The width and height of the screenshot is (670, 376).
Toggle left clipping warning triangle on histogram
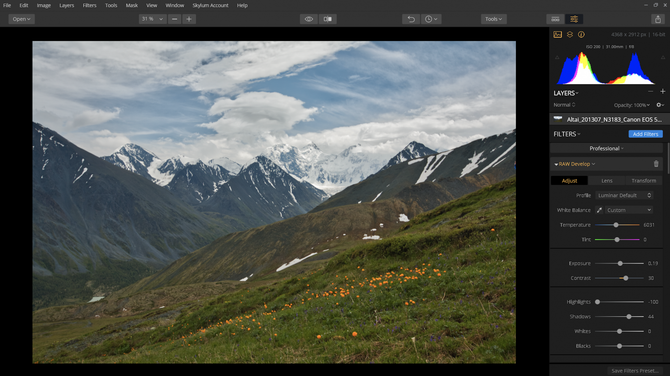[x=557, y=57]
